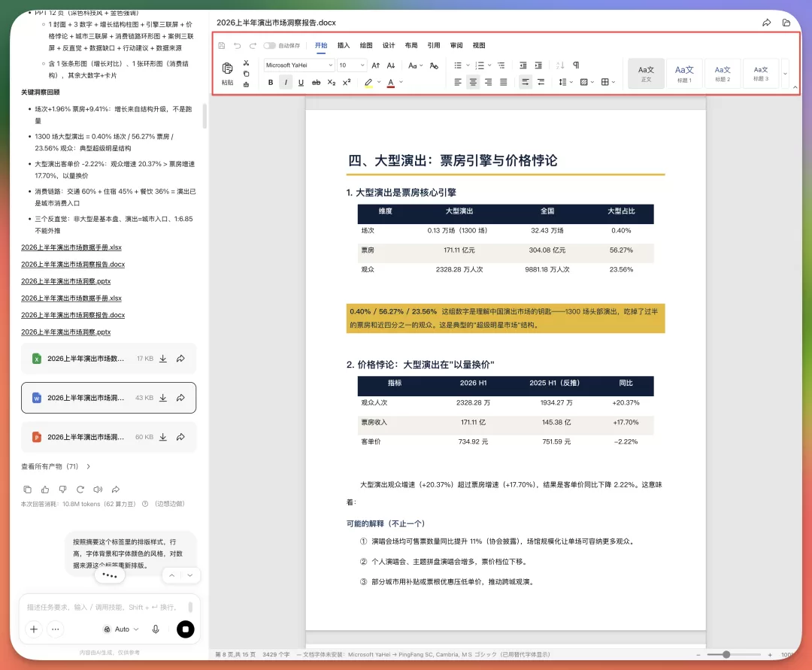Switch to the 设计 (Design) ribbon tab
This screenshot has width=812, height=670.
(389, 46)
